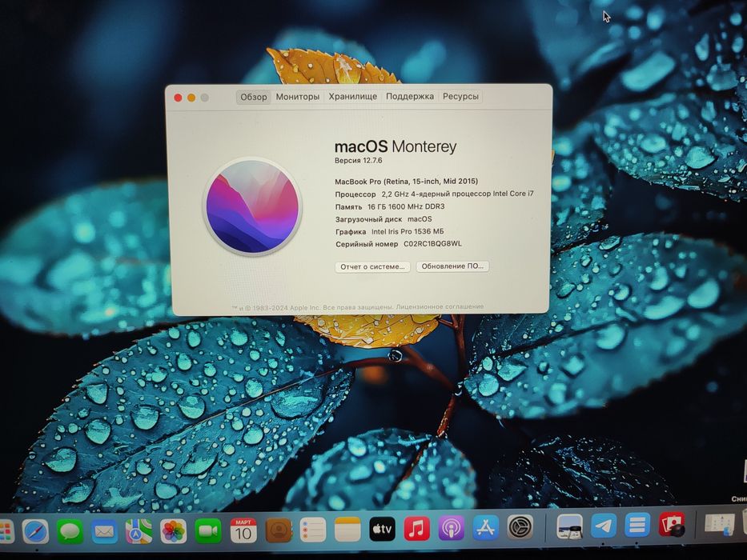Image resolution: width=747 pixels, height=560 pixels.
Task: Show the Ресурсы tab
Action: click(x=460, y=96)
